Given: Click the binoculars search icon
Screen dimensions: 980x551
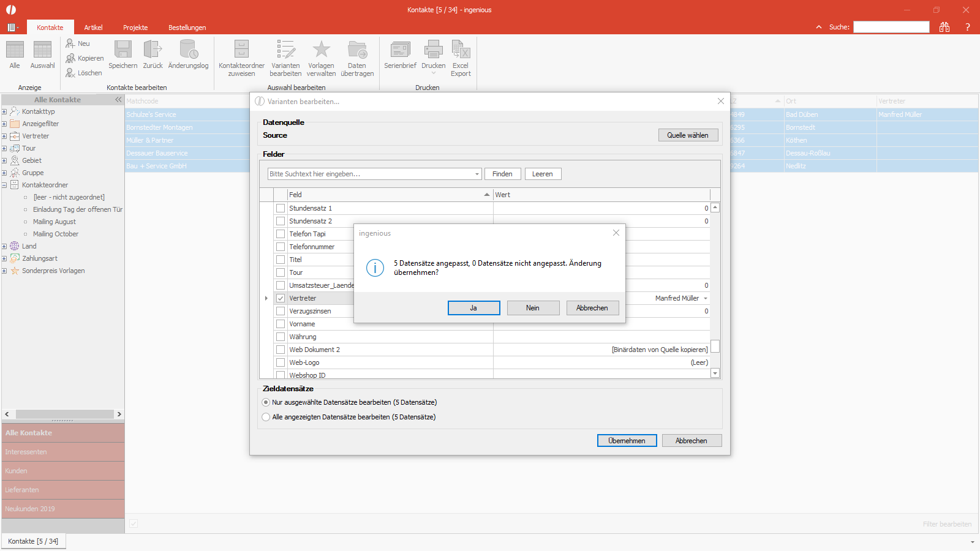Looking at the screenshot, I should [944, 27].
